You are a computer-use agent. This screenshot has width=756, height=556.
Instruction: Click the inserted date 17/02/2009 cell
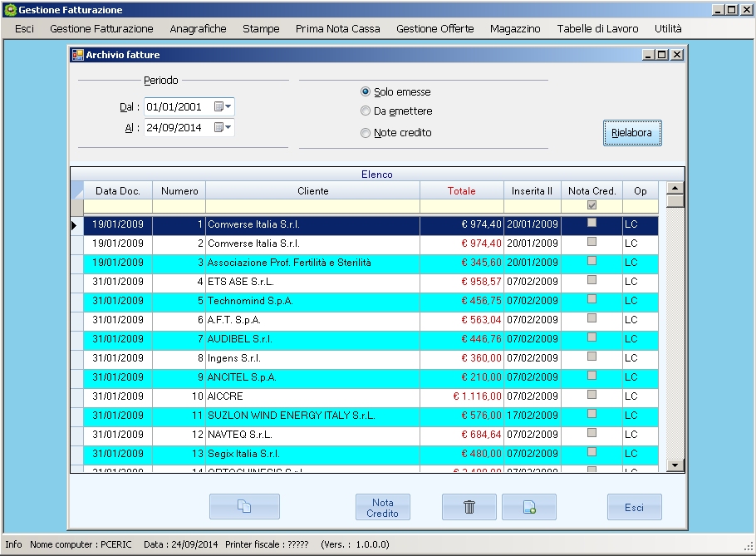[x=533, y=416]
